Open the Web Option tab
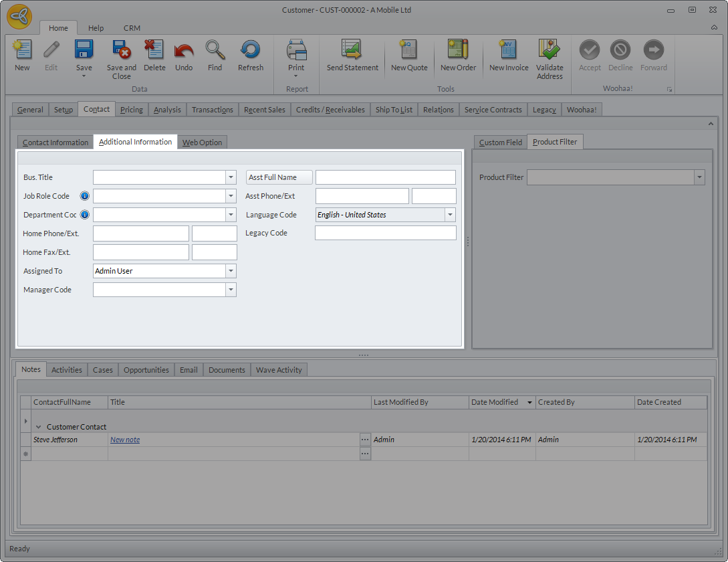Image resolution: width=728 pixels, height=562 pixels. [202, 143]
